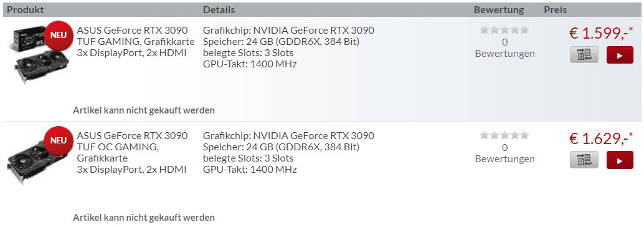Click NEU badge on first graphics card
Image resolution: width=644 pixels, height=227 pixels.
pyautogui.click(x=59, y=36)
